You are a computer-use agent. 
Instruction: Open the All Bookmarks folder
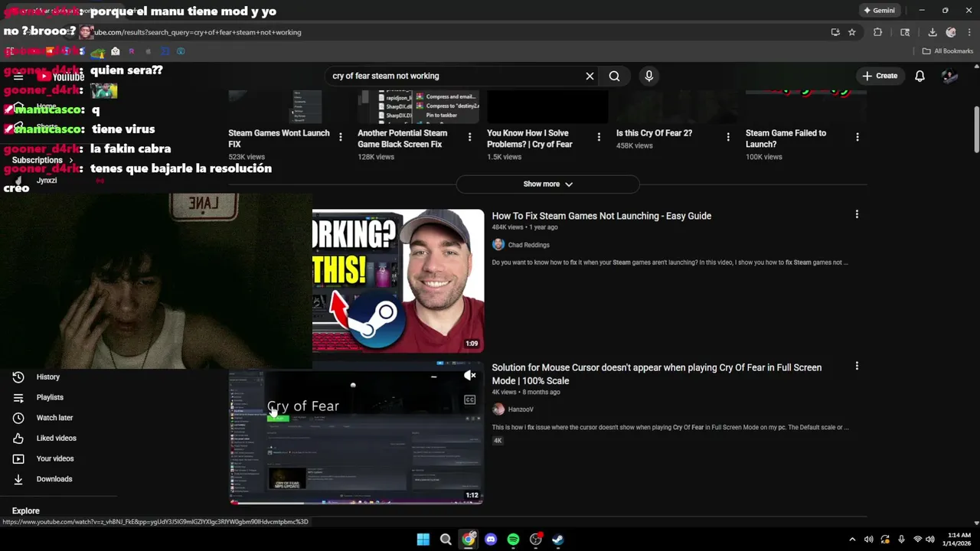(x=947, y=51)
